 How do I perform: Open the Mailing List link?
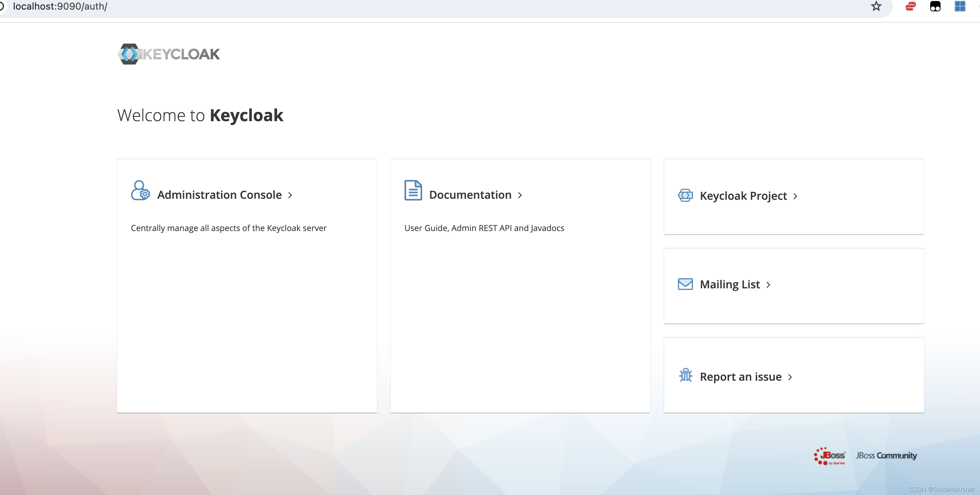(x=730, y=284)
